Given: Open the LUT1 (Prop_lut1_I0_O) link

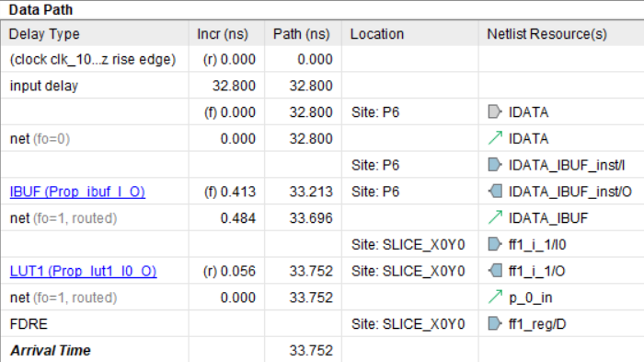Looking at the screenshot, I should [x=83, y=271].
